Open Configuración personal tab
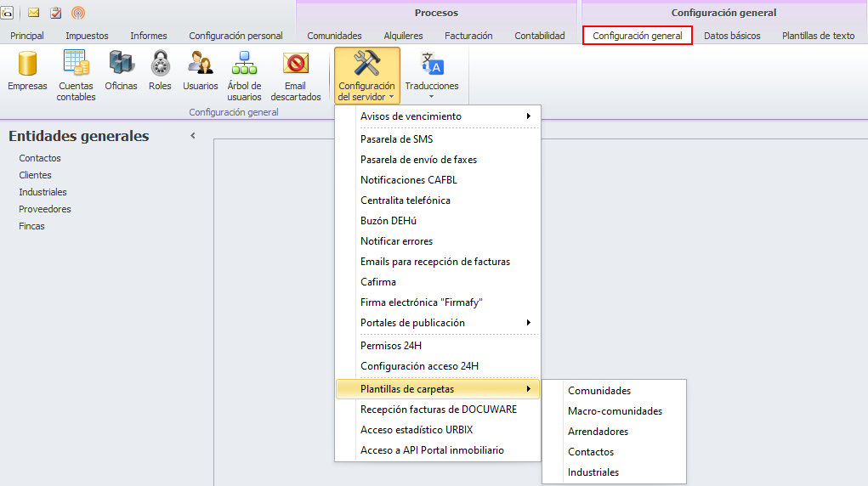The image size is (868, 486). coord(235,36)
